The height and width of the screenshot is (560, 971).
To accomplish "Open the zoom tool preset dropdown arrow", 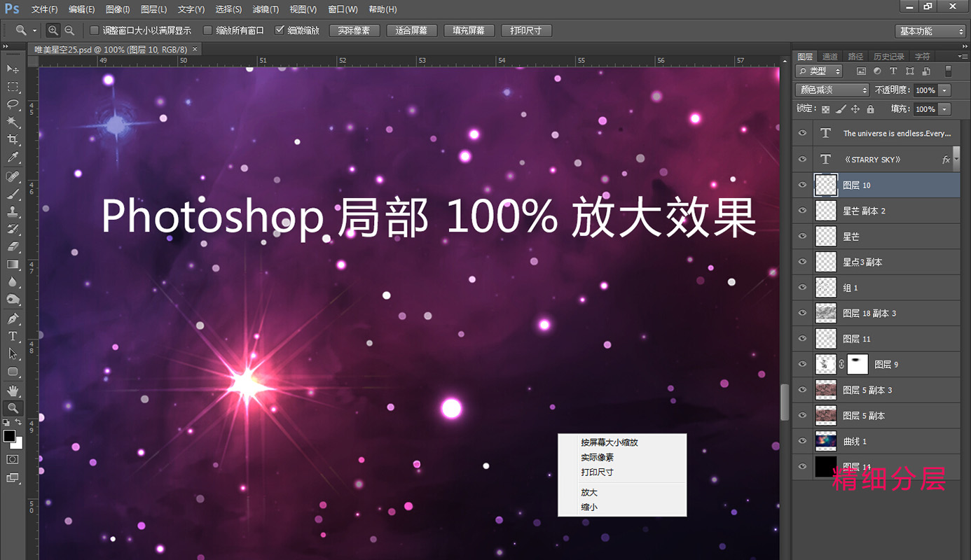I will click(x=34, y=31).
